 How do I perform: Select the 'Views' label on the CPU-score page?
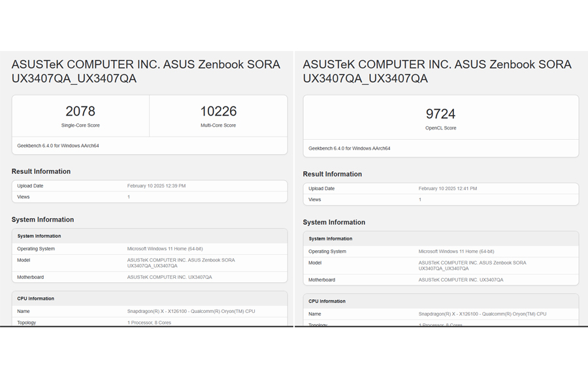point(24,197)
